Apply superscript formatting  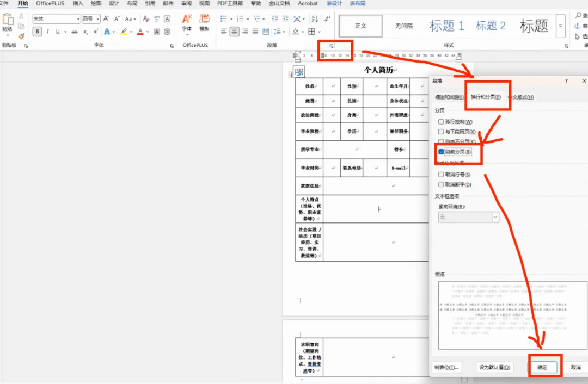click(x=96, y=32)
